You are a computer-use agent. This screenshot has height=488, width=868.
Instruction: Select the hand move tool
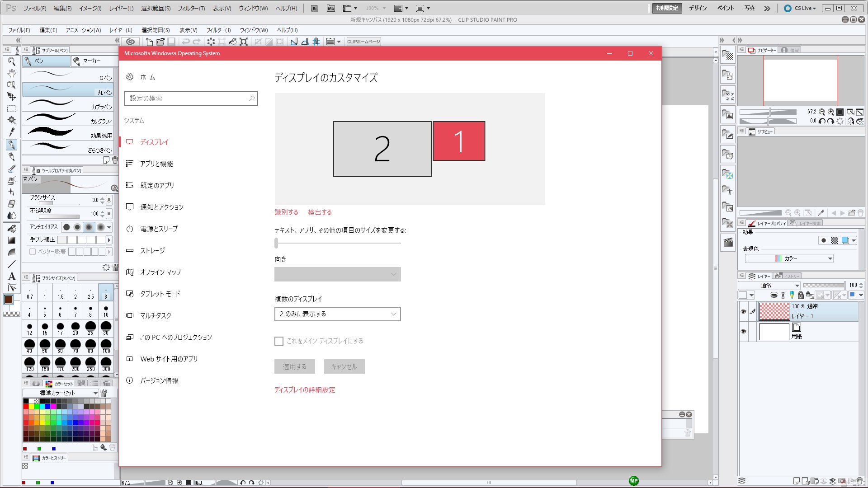12,73
